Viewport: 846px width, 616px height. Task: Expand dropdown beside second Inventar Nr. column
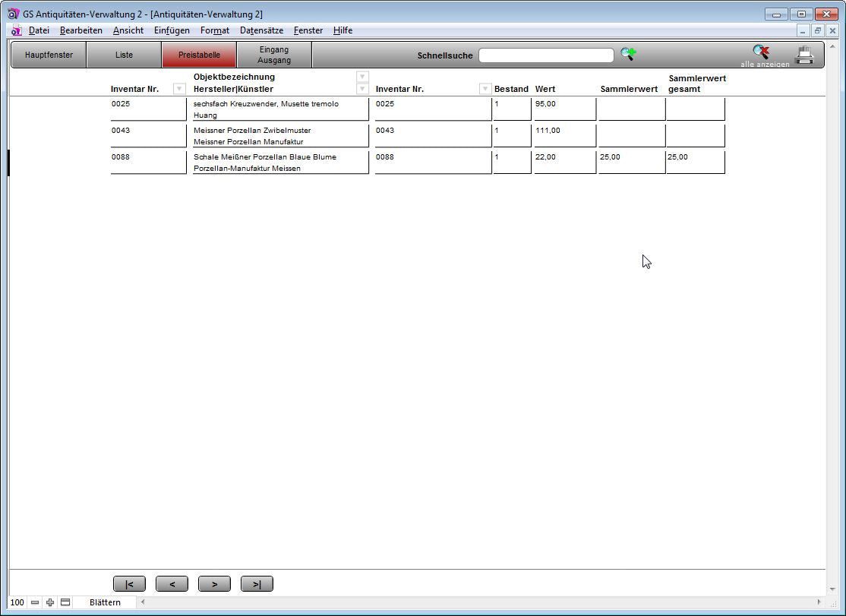coord(485,89)
